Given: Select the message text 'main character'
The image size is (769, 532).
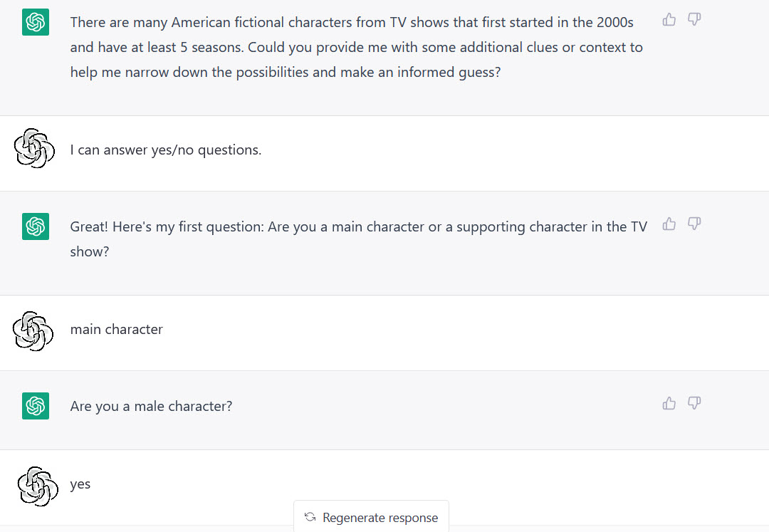Looking at the screenshot, I should 116,329.
